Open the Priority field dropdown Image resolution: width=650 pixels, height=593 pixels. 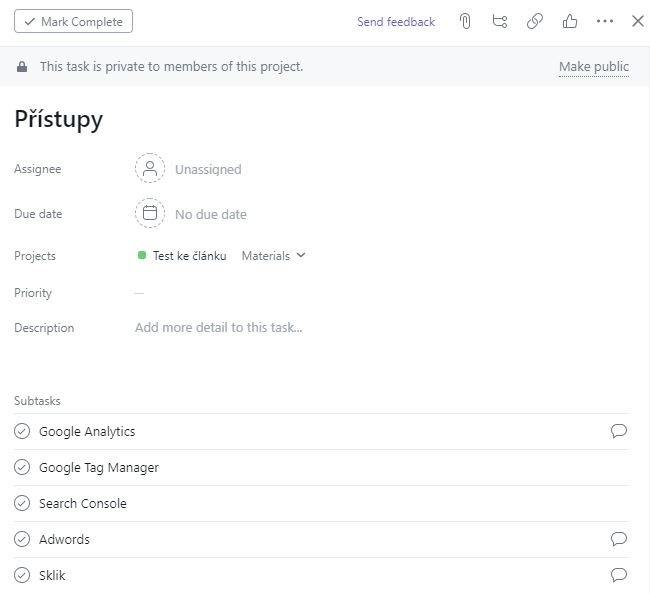click(139, 293)
